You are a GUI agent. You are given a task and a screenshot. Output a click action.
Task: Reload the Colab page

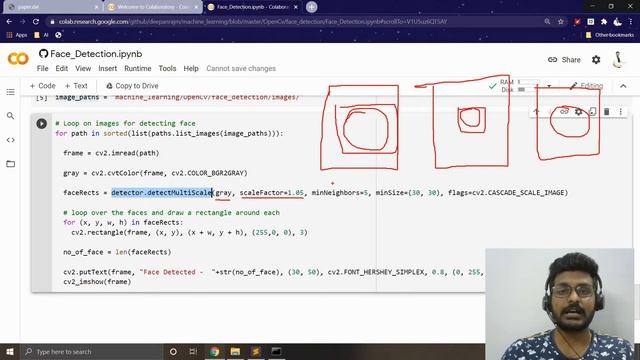pos(36,22)
